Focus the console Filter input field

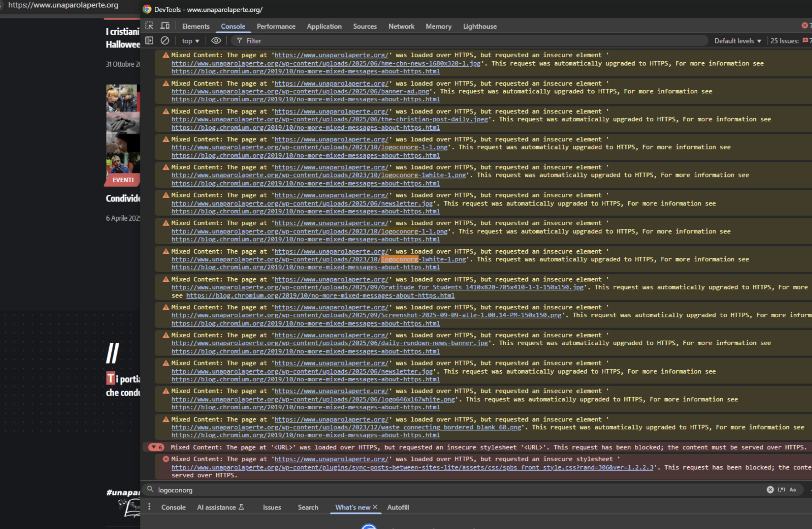469,41
